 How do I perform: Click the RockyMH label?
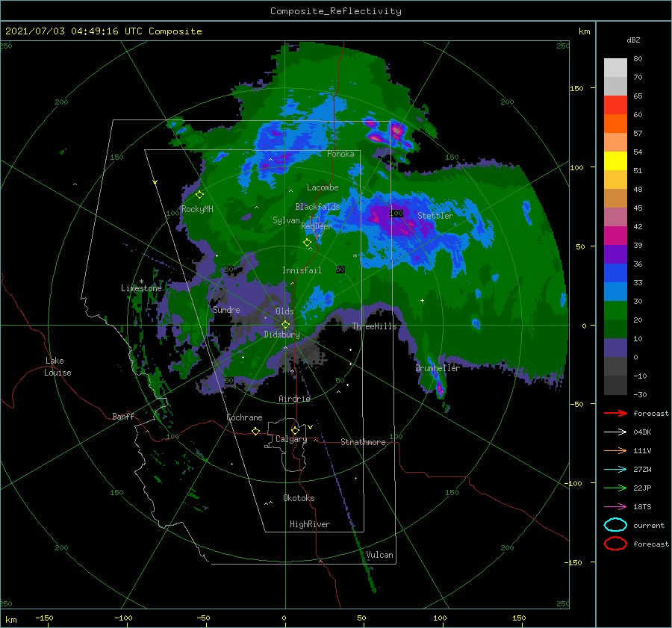pos(197,209)
